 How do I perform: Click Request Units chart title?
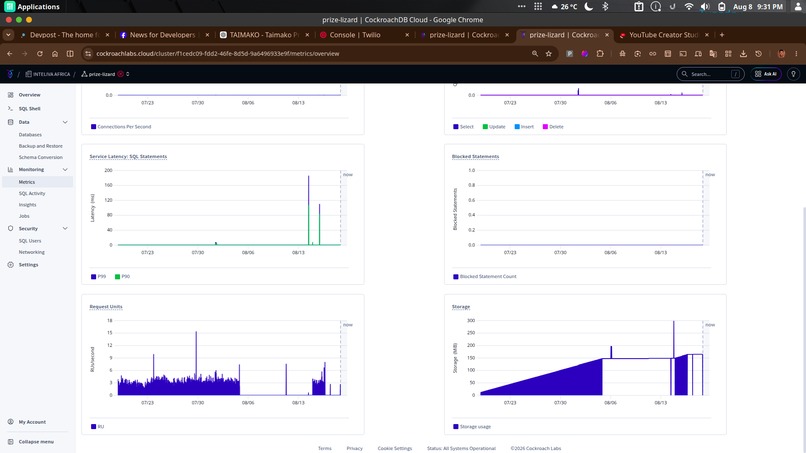(106, 306)
